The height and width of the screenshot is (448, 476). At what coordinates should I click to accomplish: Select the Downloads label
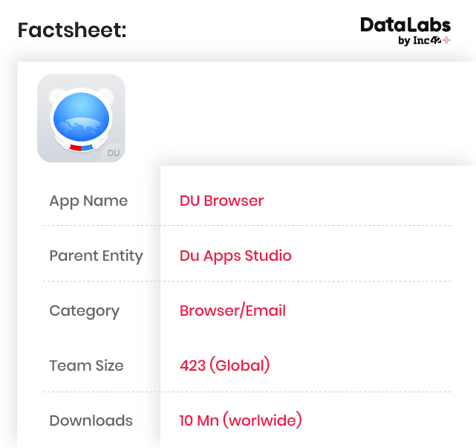click(x=91, y=421)
